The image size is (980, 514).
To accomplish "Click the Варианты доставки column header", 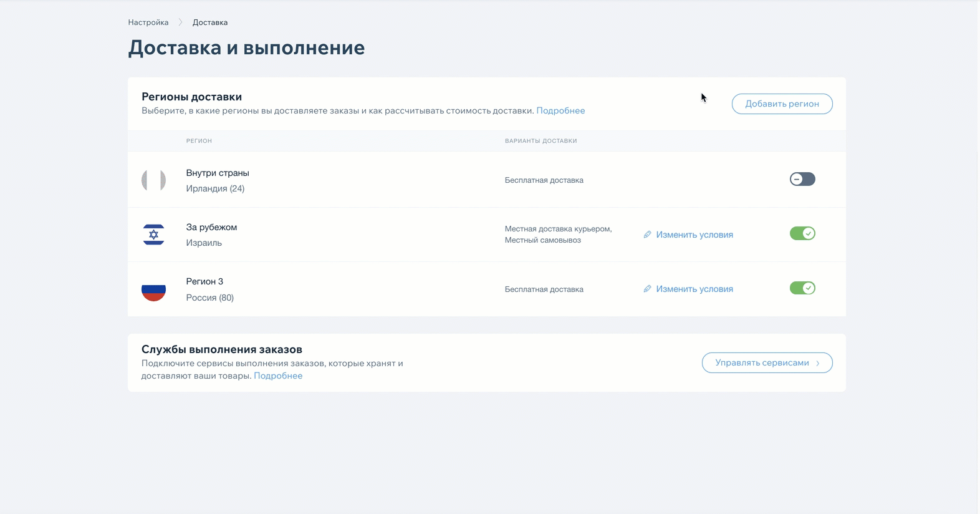I will pyautogui.click(x=540, y=141).
